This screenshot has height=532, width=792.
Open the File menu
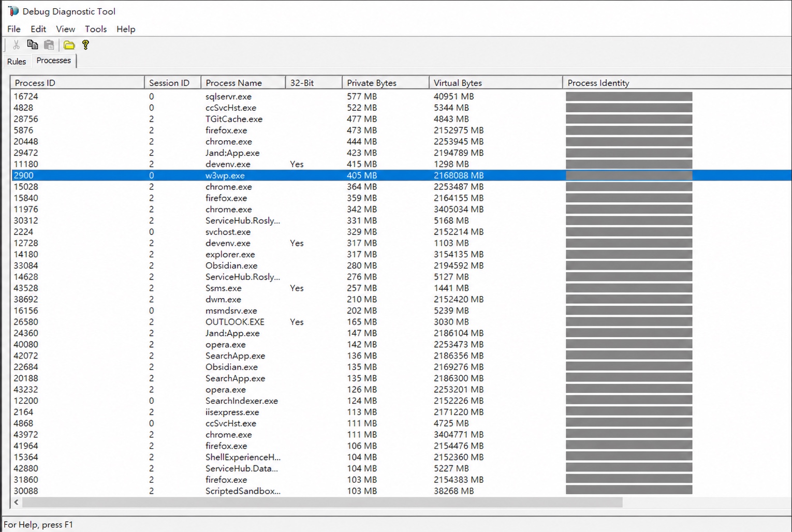tap(14, 29)
